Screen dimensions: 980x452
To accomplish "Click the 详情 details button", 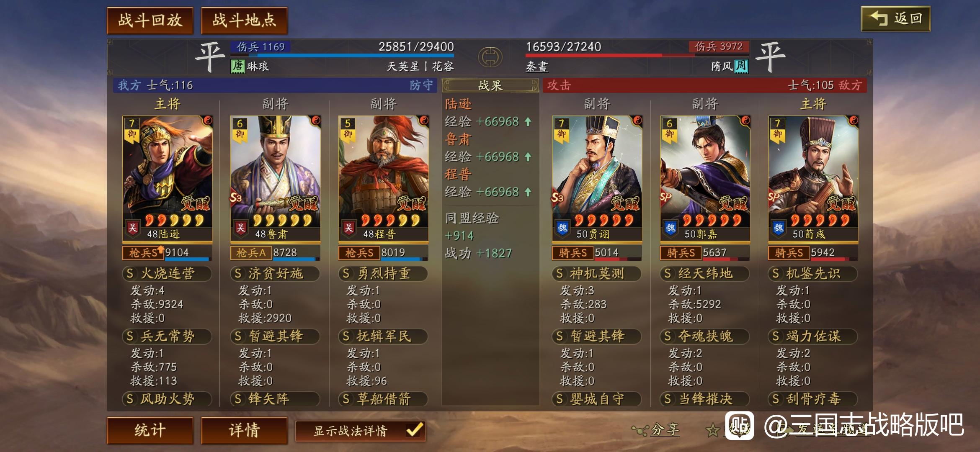I will [244, 430].
